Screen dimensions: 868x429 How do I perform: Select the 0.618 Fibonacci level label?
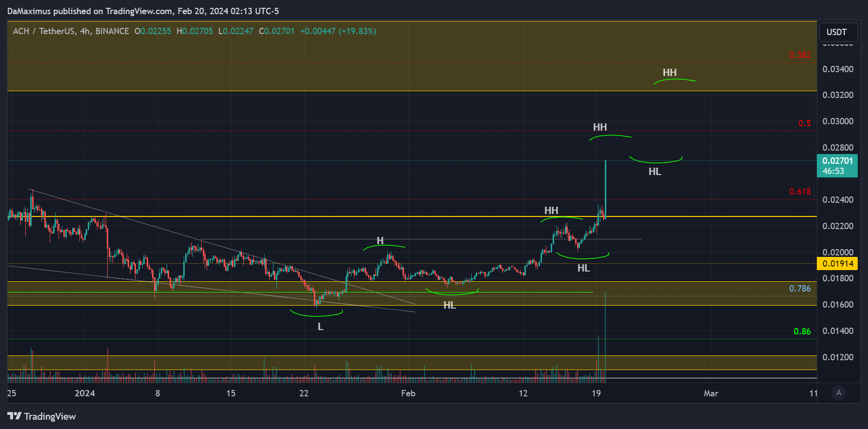(x=800, y=192)
